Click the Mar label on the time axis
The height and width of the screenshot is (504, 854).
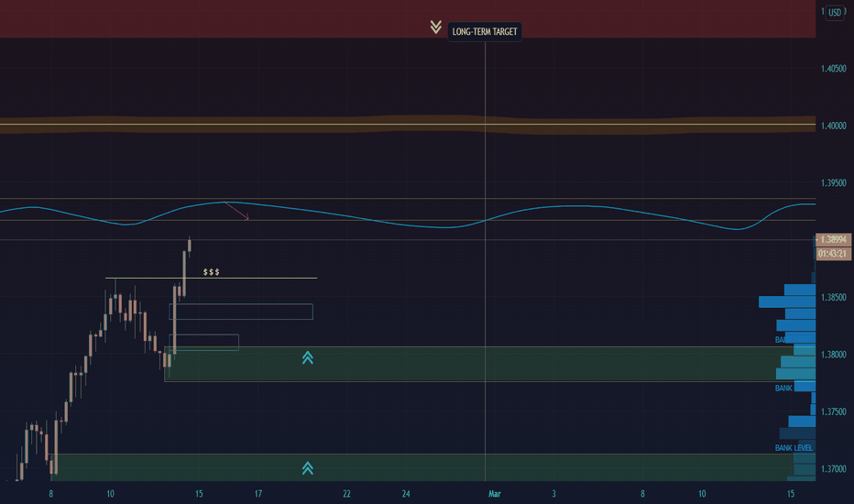495,494
